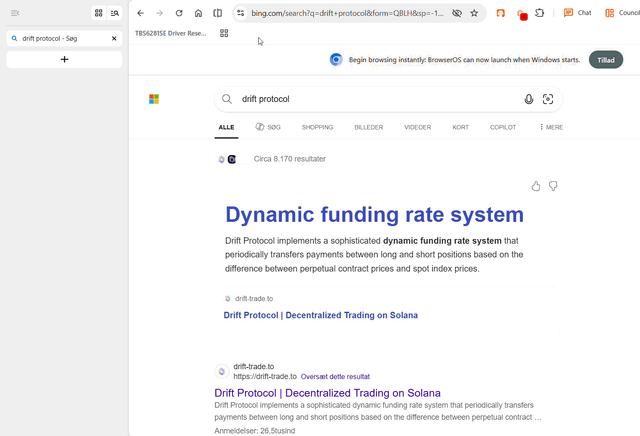View site information icon in address bar
This screenshot has height=436, width=640.
(x=241, y=13)
